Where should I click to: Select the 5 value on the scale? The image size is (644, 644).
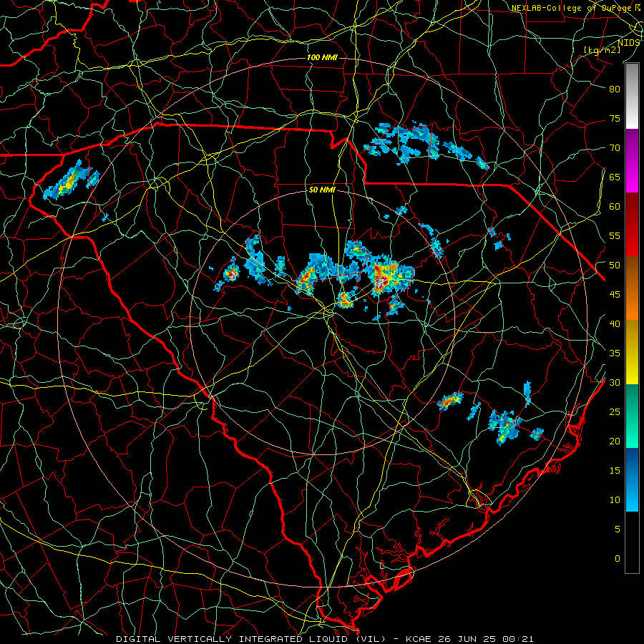tap(618, 530)
